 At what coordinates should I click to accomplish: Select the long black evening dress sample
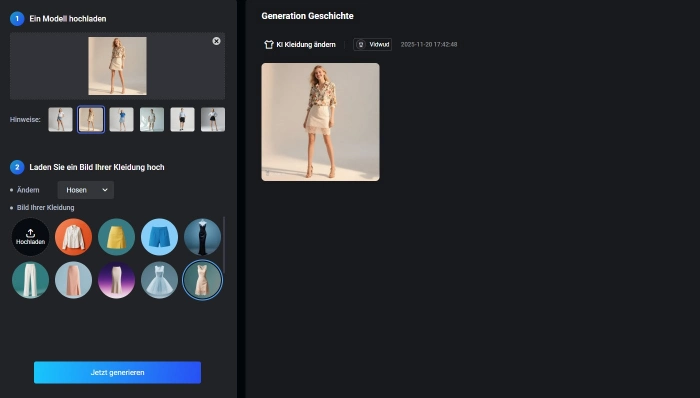click(202, 237)
